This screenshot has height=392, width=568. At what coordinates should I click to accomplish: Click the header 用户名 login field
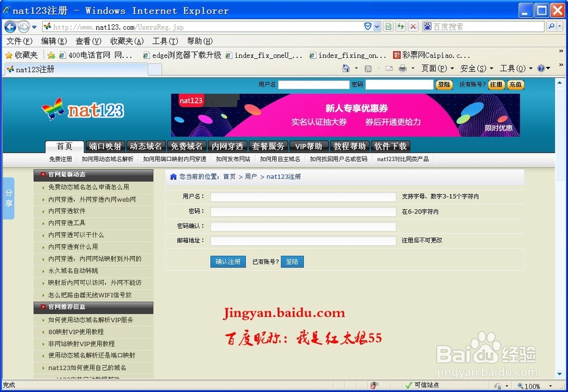click(314, 85)
